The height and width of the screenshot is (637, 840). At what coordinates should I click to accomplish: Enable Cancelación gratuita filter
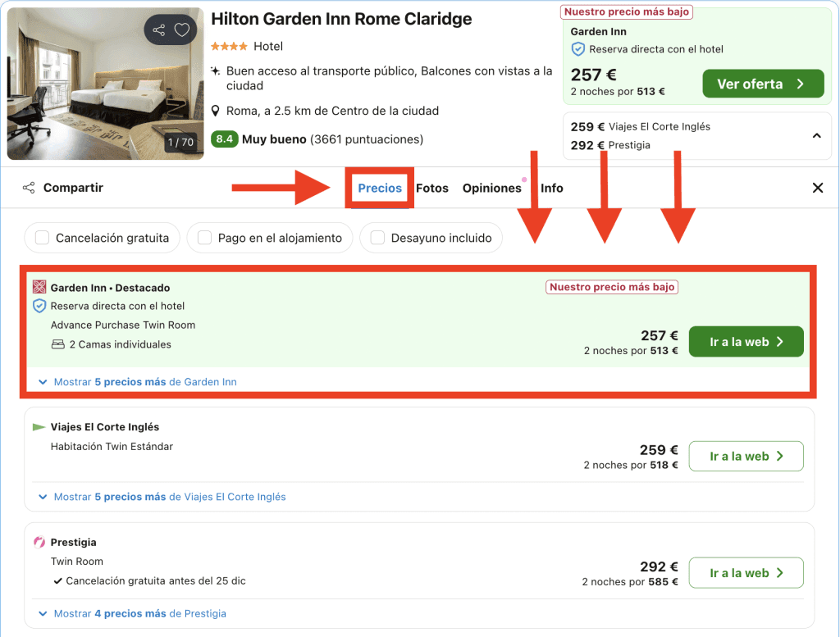click(43, 238)
